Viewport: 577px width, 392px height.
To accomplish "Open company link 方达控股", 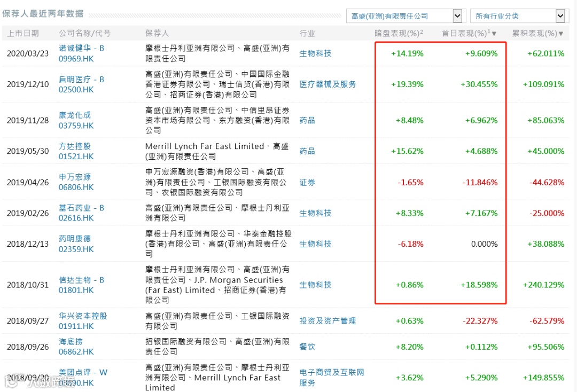I will (x=75, y=146).
